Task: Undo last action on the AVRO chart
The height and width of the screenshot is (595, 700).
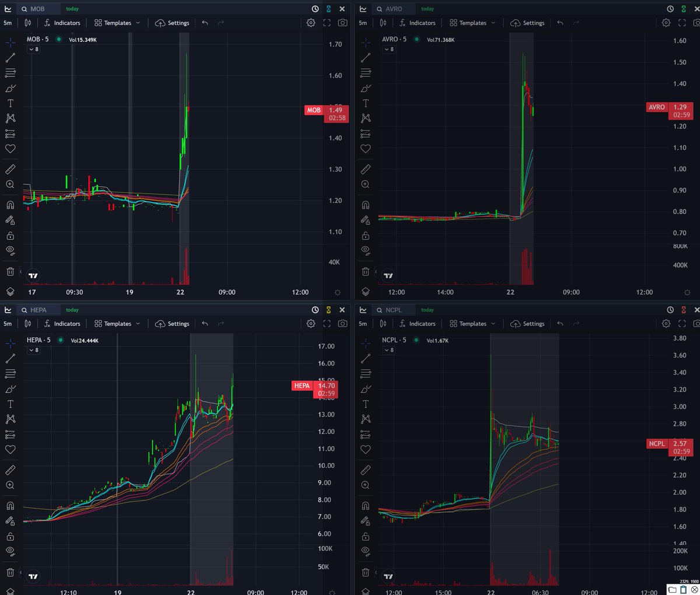Action: click(559, 23)
